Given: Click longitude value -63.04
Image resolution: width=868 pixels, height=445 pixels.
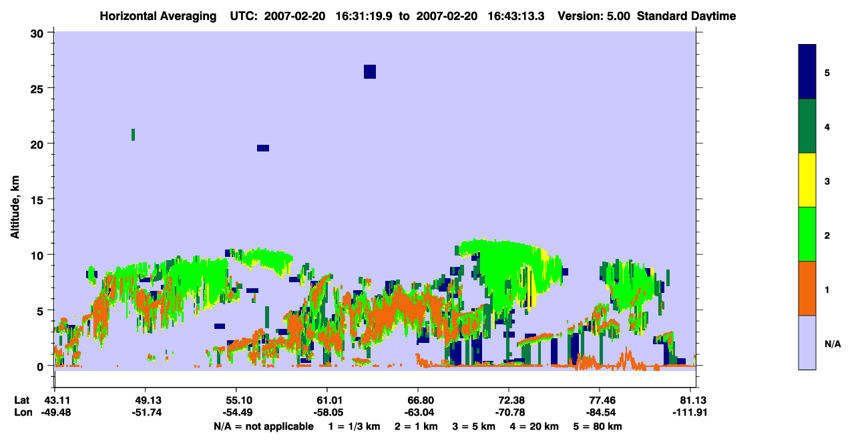Looking at the screenshot, I should (418, 412).
